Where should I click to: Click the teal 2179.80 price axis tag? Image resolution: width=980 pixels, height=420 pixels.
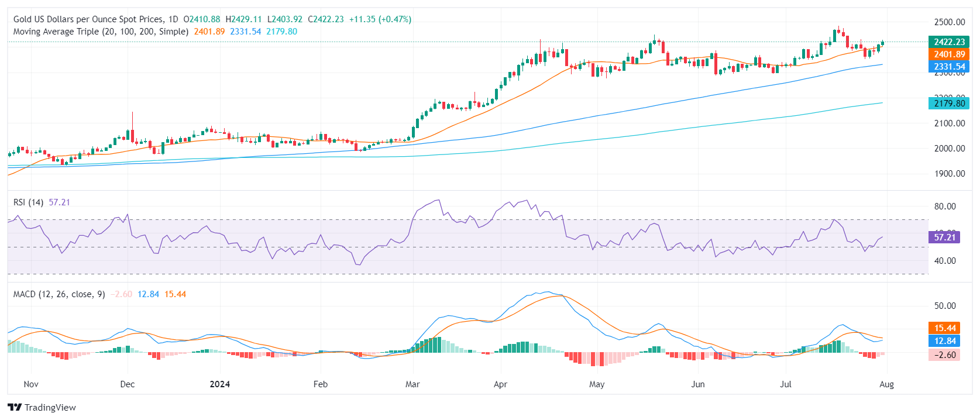[x=948, y=104]
